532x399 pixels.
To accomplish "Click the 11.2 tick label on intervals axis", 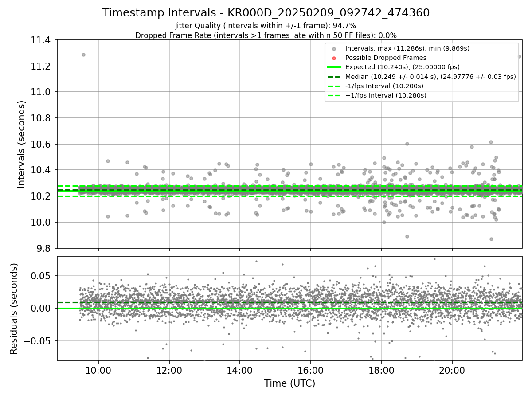I will tap(42, 66).
